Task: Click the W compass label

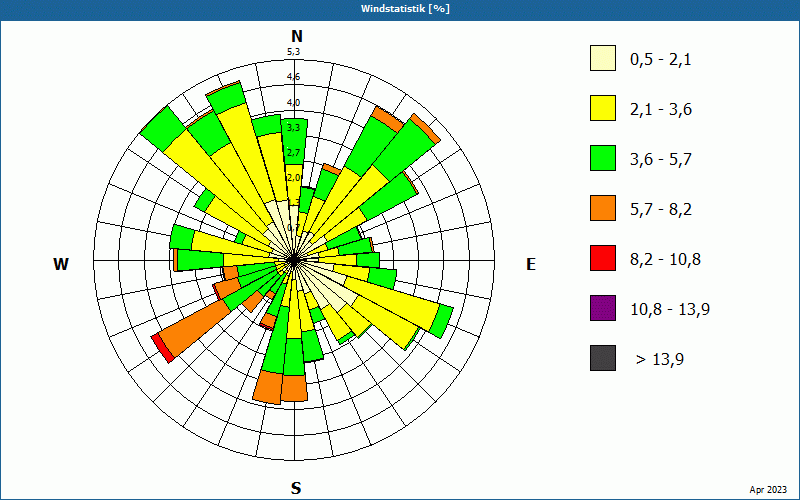Action: pos(61,264)
